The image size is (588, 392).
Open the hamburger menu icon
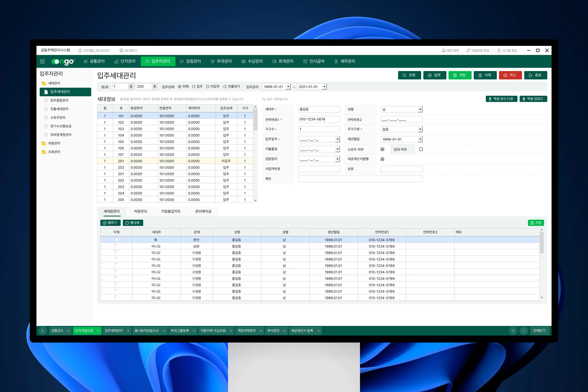point(42,61)
